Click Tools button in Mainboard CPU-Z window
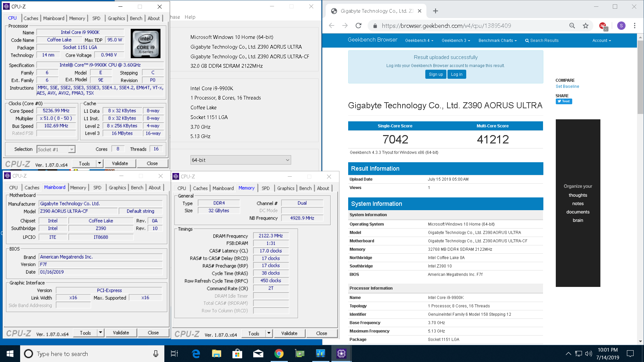 (x=85, y=333)
